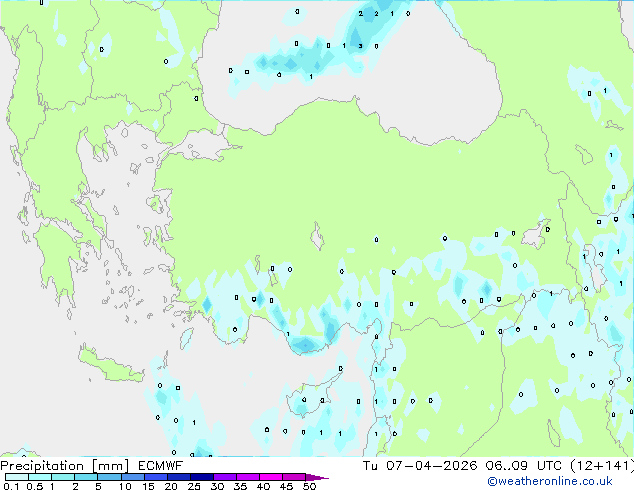Select the 0.5–1 mm legend color box
The width and height of the screenshot is (634, 490).
40,477
